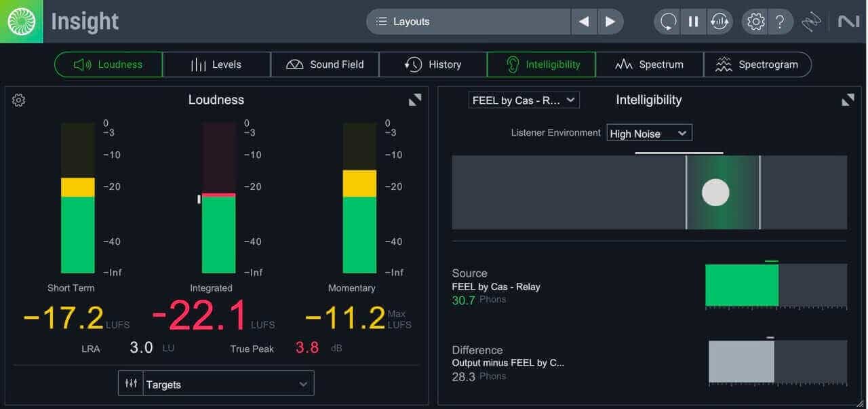Go to next layout arrow
Image resolution: width=868 pixels, height=409 pixels.
pos(610,22)
